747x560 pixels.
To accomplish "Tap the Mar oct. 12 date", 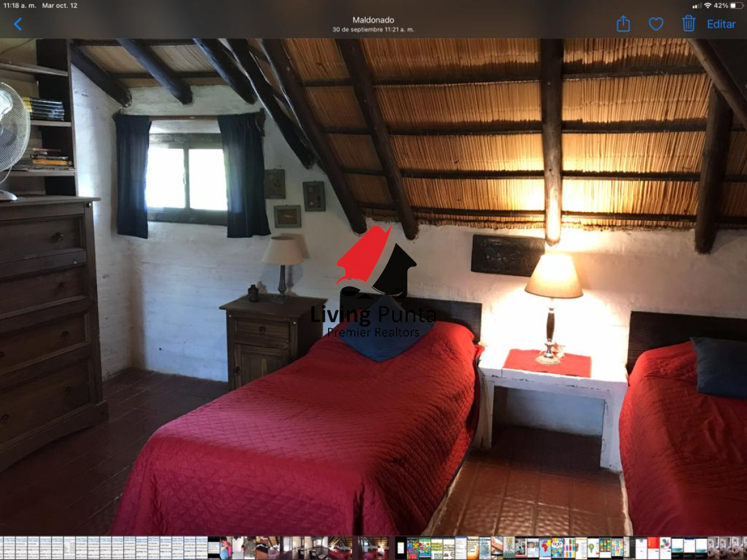I will click(x=60, y=6).
